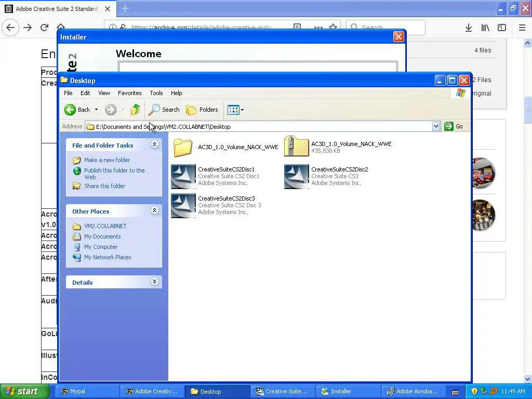Image resolution: width=532 pixels, height=399 pixels.
Task: Open My Computer in Other Places
Action: (x=101, y=247)
